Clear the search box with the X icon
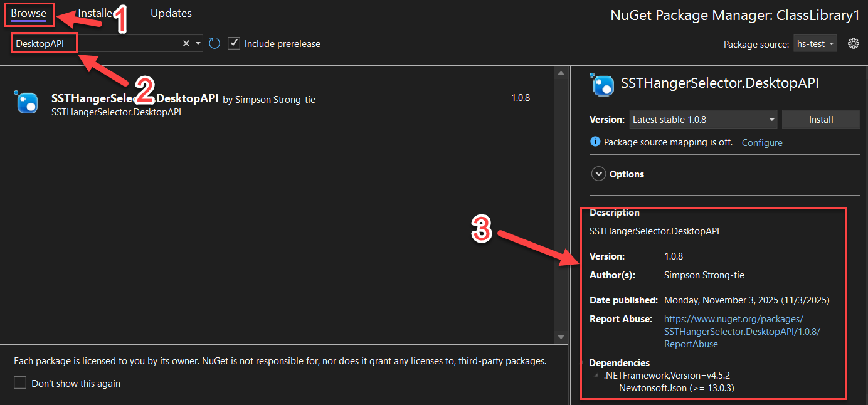 coord(186,43)
